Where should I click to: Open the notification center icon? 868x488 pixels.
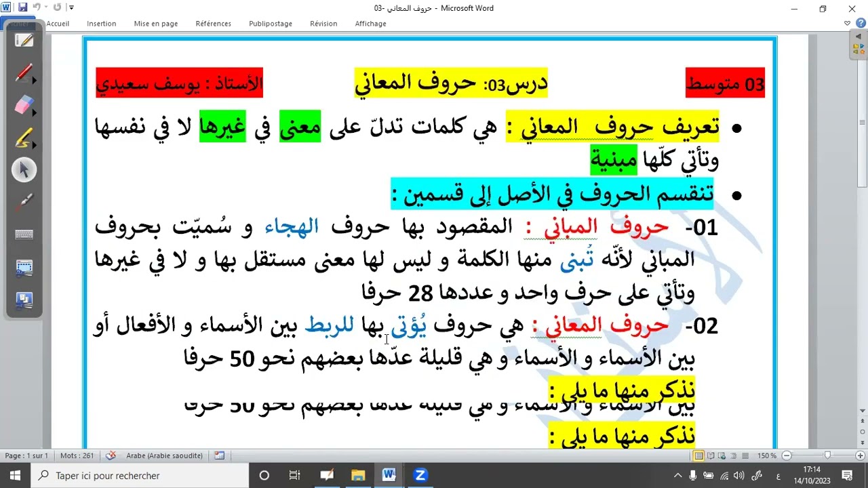(847, 476)
